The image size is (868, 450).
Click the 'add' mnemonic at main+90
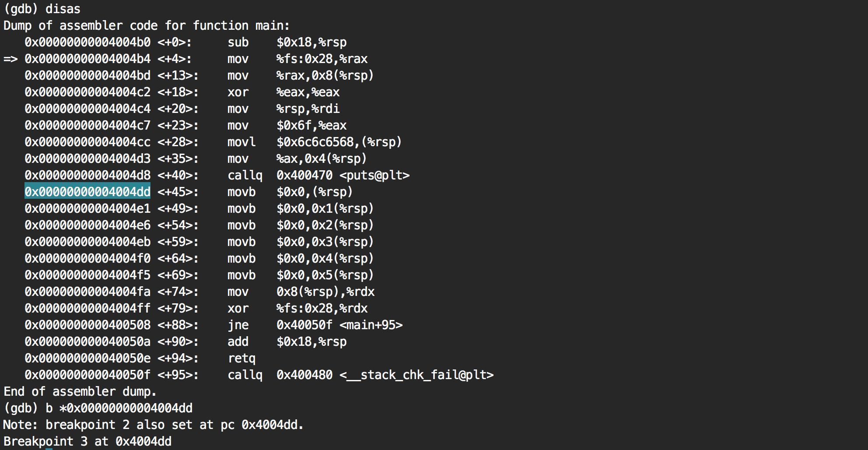pos(238,341)
